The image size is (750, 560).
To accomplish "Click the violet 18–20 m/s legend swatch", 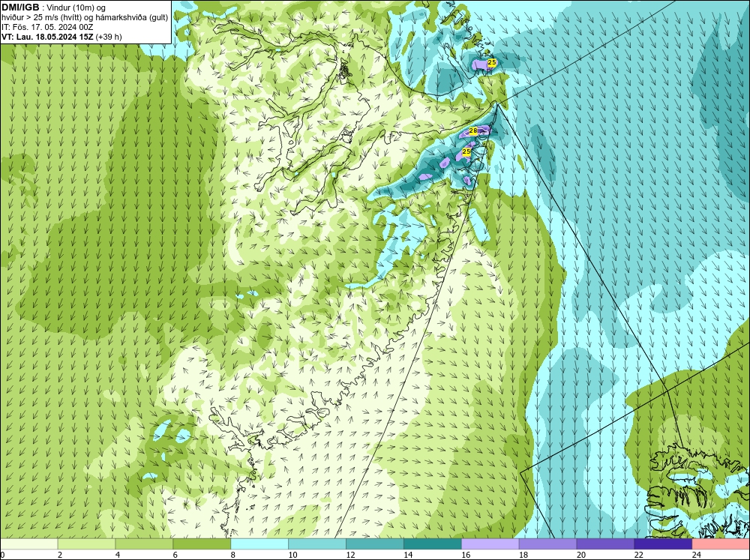I will coord(547,544).
